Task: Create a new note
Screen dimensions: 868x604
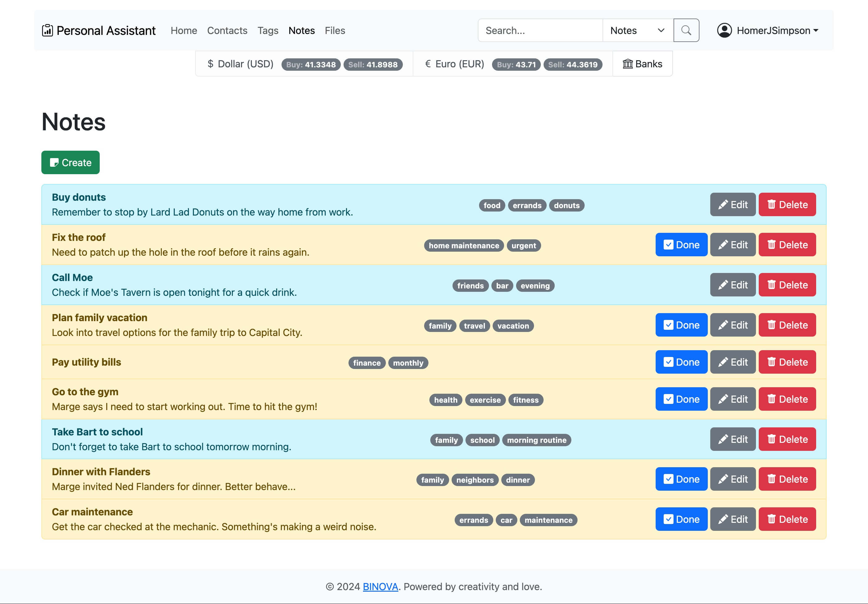Action: [70, 163]
